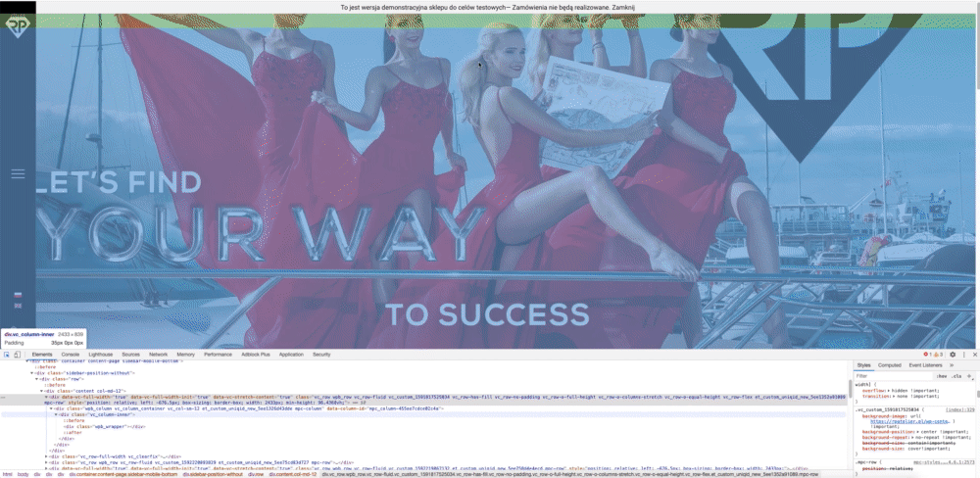980x478 pixels.
Task: Show more Styles pane tabs chevron
Action: point(952,365)
